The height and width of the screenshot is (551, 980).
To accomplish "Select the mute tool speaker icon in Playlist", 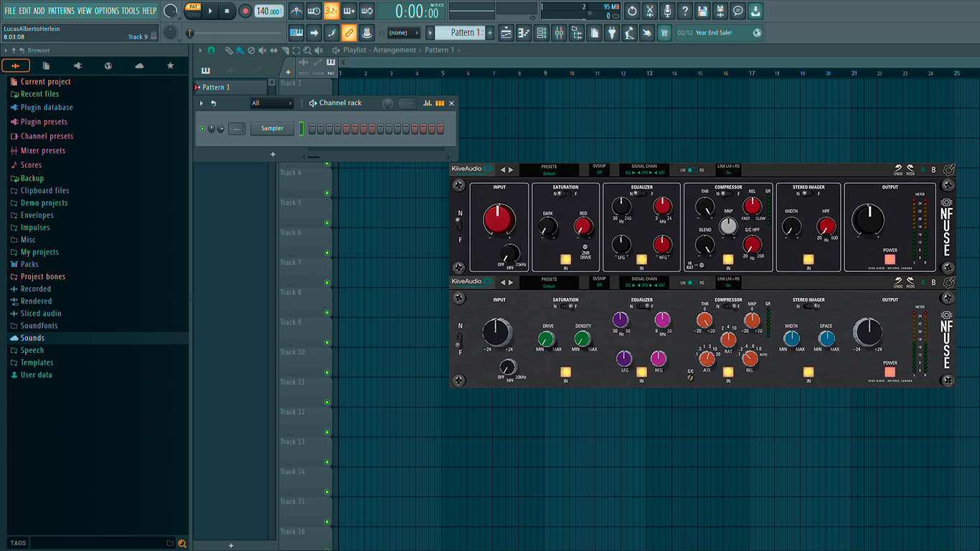I will pyautogui.click(x=262, y=50).
